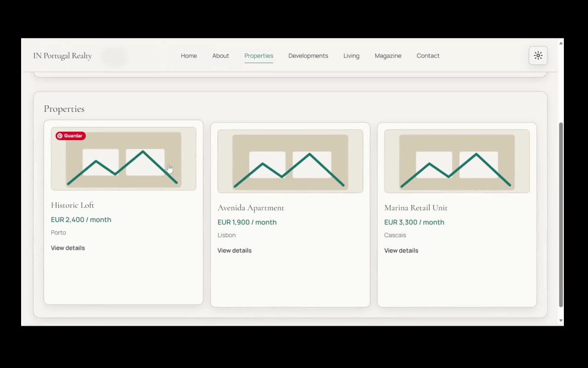View details for Marina Retail Unit
This screenshot has width=588, height=368.
click(x=401, y=250)
